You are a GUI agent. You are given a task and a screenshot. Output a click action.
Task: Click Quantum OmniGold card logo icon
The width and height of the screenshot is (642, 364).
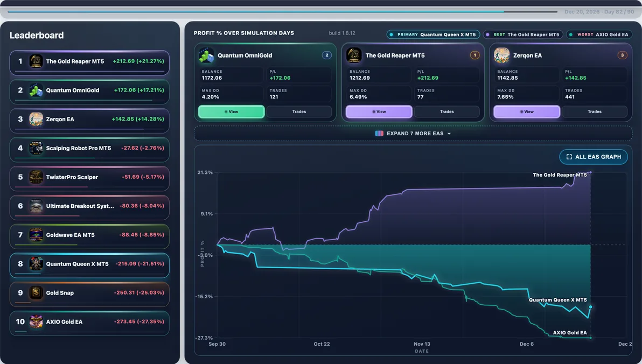point(206,55)
